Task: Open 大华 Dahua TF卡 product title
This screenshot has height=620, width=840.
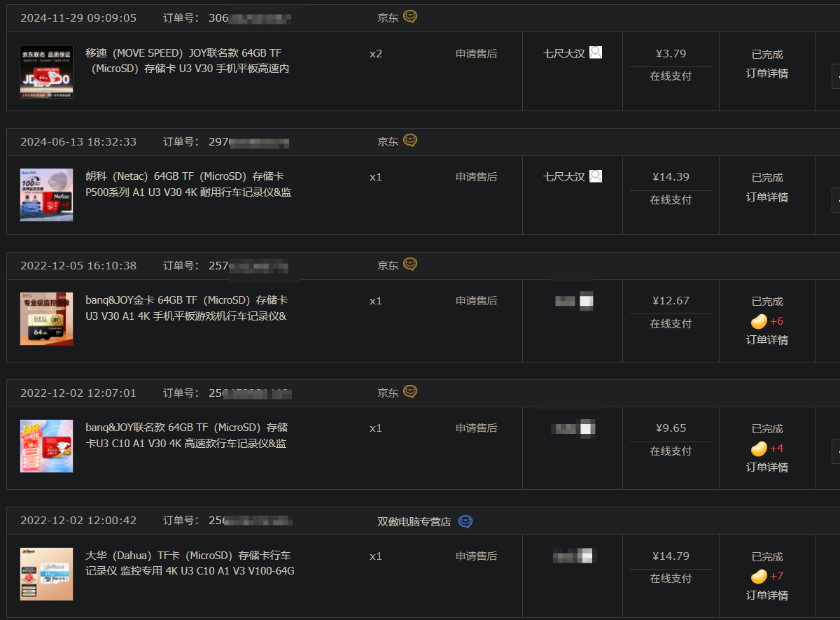Action: point(190,563)
